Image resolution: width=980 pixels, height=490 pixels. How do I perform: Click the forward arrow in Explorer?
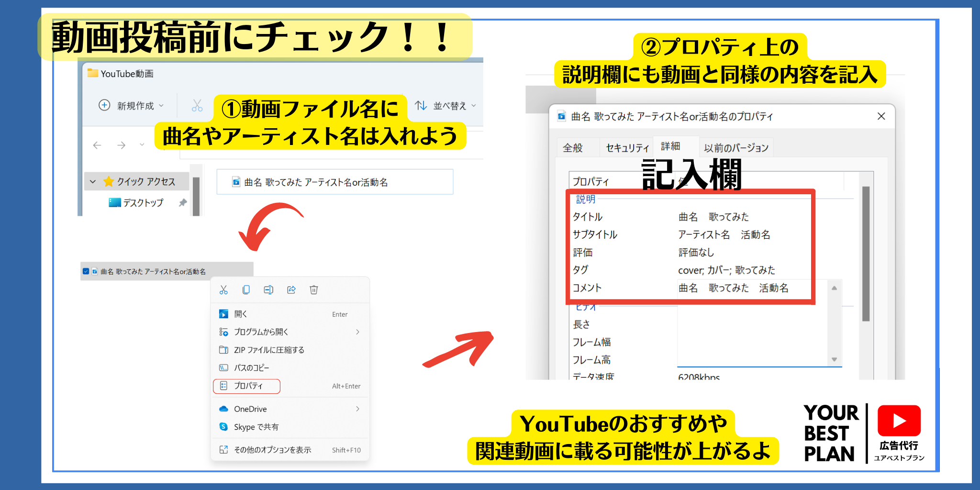pos(121,145)
